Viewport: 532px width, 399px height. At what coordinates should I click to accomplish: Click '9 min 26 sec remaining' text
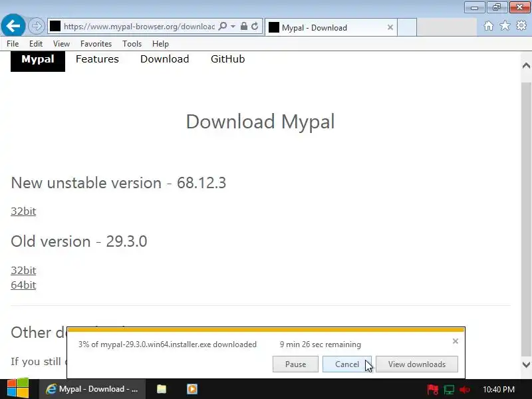click(x=321, y=344)
